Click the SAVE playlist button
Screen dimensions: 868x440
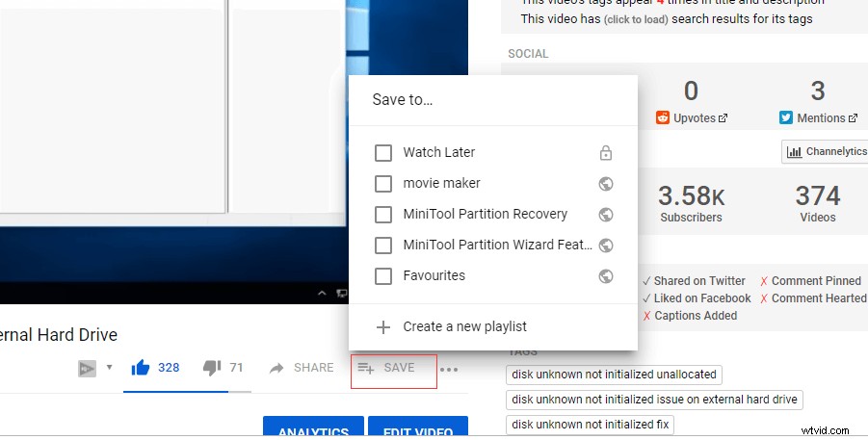(394, 371)
